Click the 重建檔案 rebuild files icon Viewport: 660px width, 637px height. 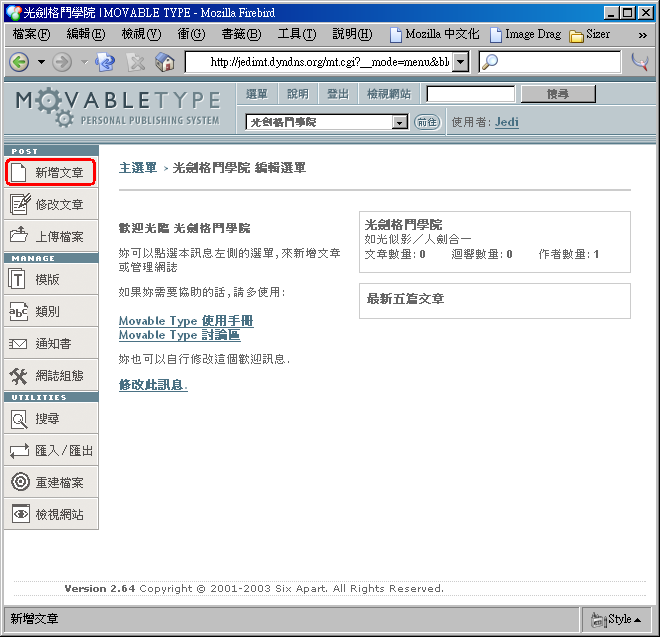coord(20,482)
